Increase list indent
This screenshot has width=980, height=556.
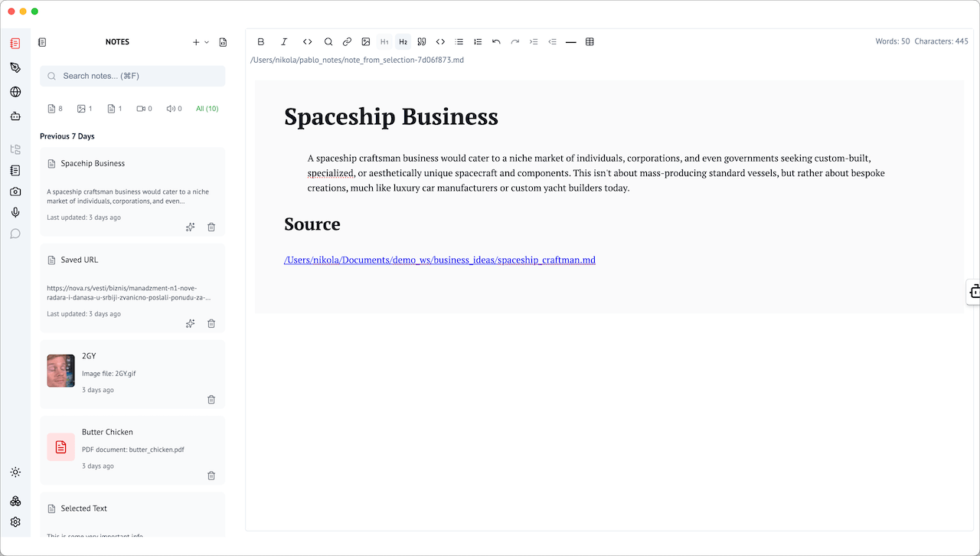tap(534, 42)
